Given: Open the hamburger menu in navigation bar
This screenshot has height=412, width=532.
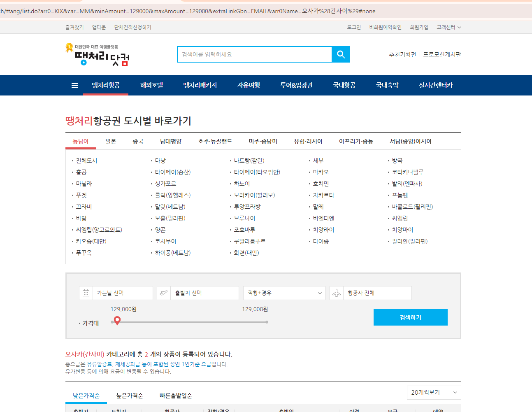Looking at the screenshot, I should coord(74,86).
